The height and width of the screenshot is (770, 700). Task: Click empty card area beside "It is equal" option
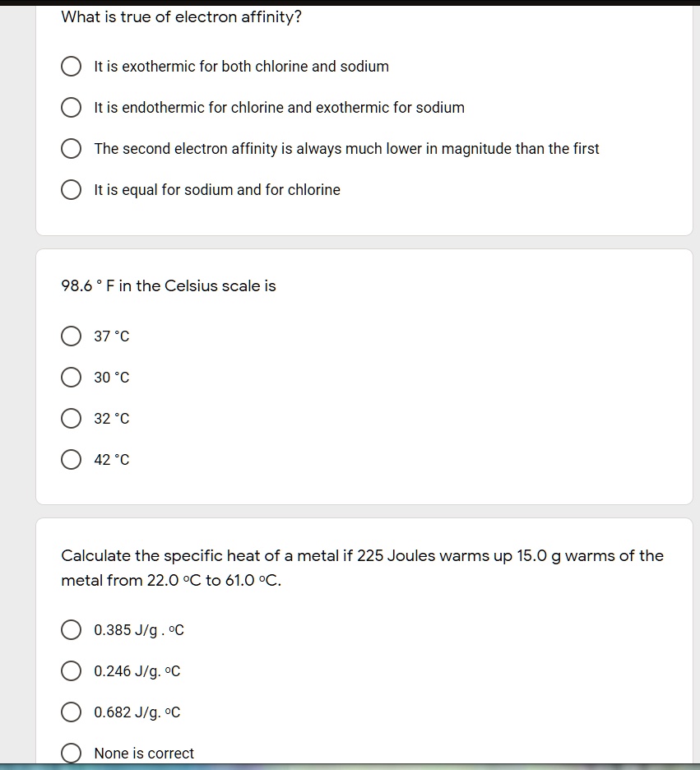(x=510, y=190)
